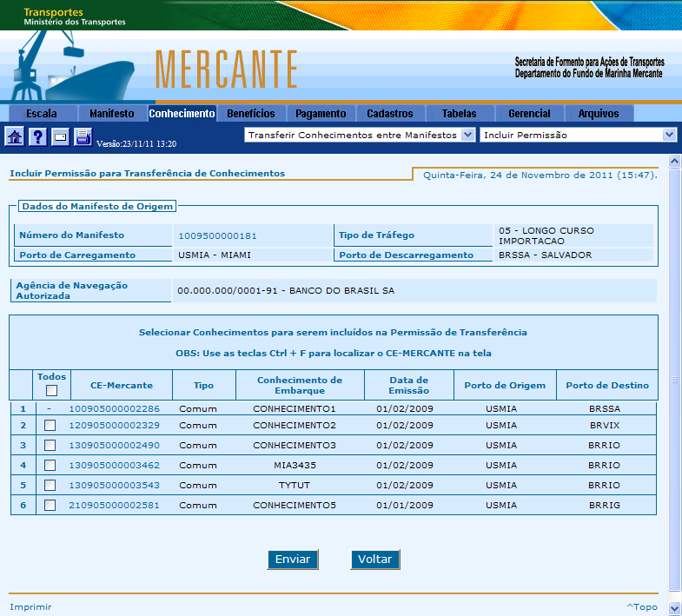Click the window card icon in toolbar
The height and width of the screenshot is (616, 682).
(x=60, y=136)
